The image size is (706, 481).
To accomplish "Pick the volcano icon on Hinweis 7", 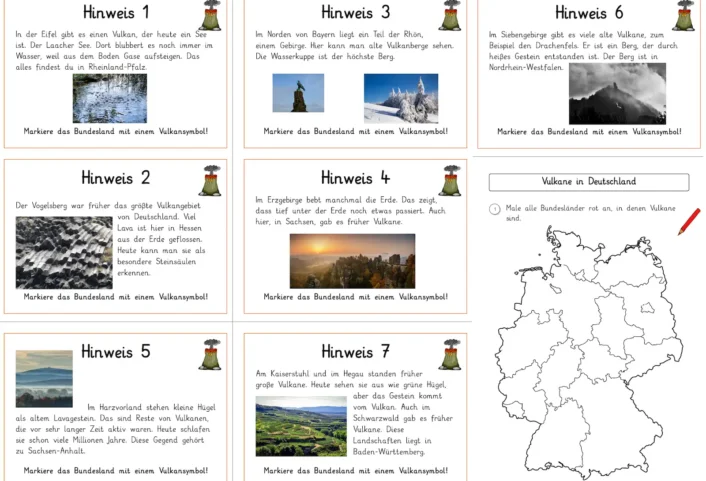I will coord(450,354).
